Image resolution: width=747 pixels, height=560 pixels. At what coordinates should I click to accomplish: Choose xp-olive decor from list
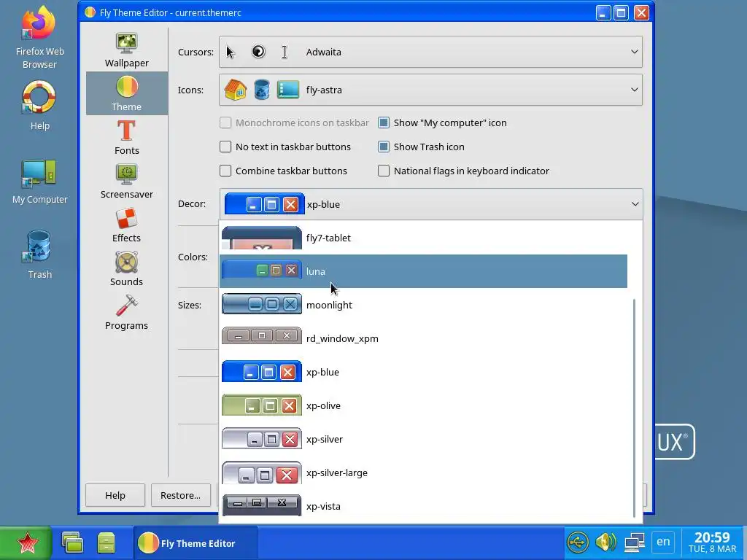[x=423, y=405]
